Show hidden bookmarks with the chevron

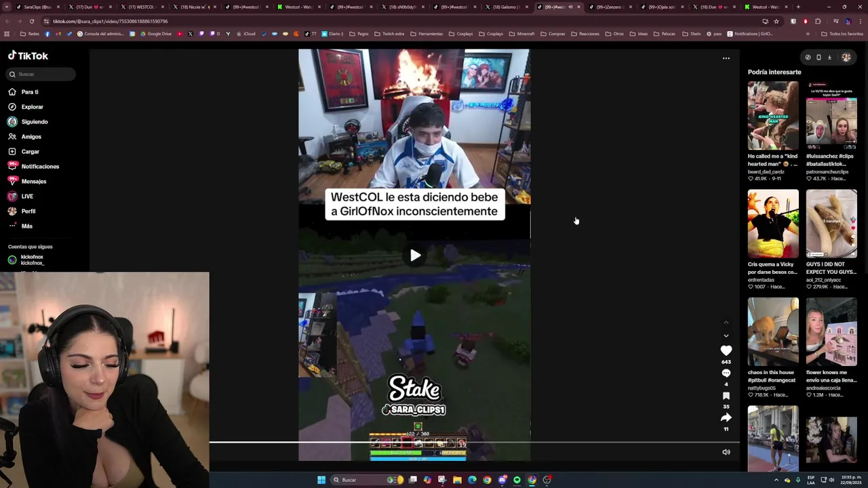[x=808, y=34]
